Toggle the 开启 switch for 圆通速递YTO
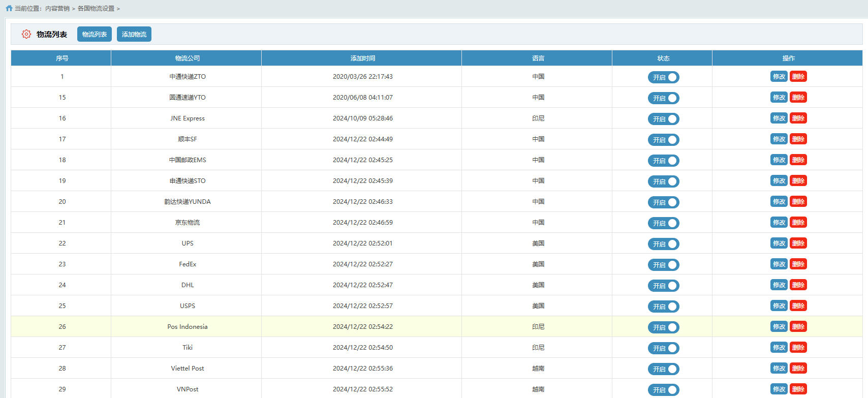 tap(664, 98)
